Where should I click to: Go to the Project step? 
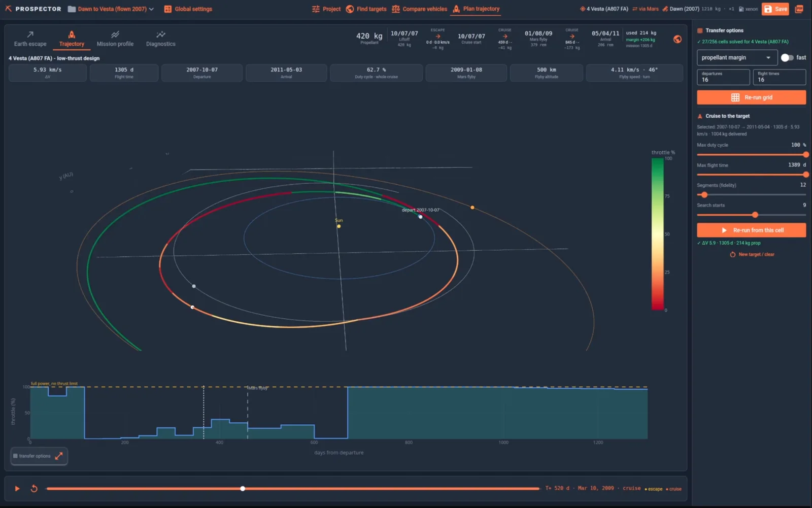coord(326,9)
